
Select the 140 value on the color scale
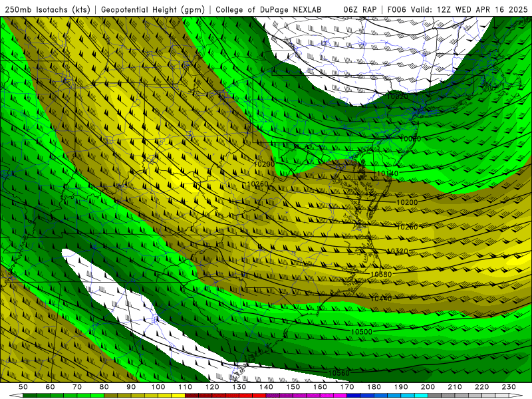point(266,387)
